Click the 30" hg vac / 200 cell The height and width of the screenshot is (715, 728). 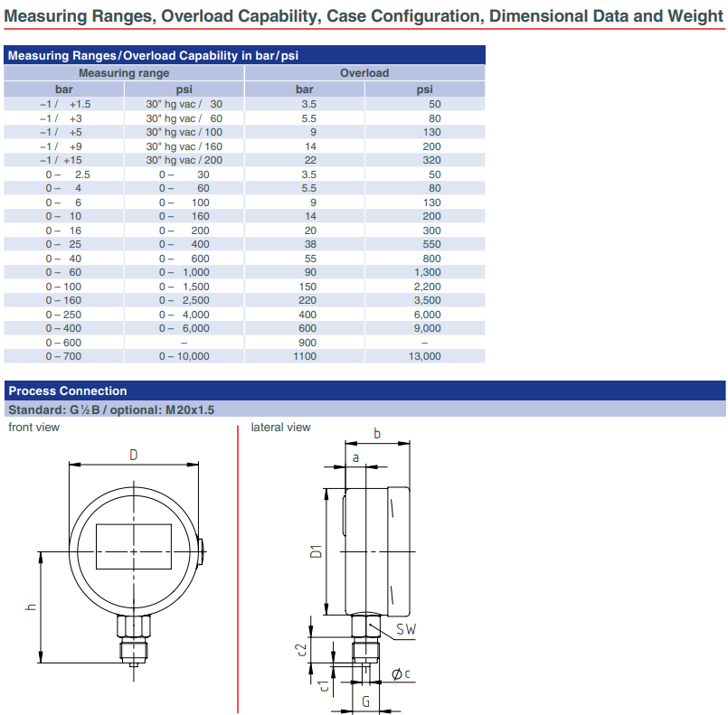click(x=184, y=160)
